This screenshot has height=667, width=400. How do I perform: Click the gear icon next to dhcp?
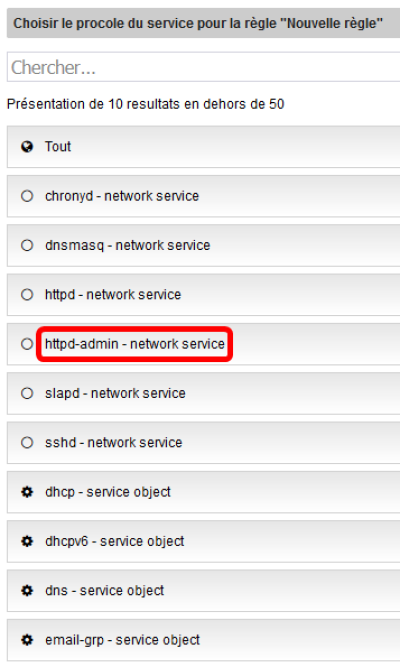(x=27, y=492)
